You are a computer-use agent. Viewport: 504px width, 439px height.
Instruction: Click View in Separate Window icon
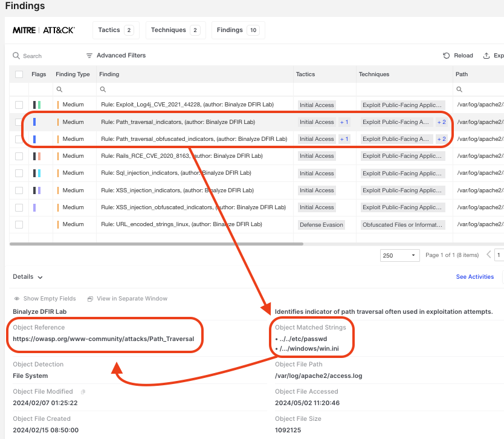[x=90, y=299]
